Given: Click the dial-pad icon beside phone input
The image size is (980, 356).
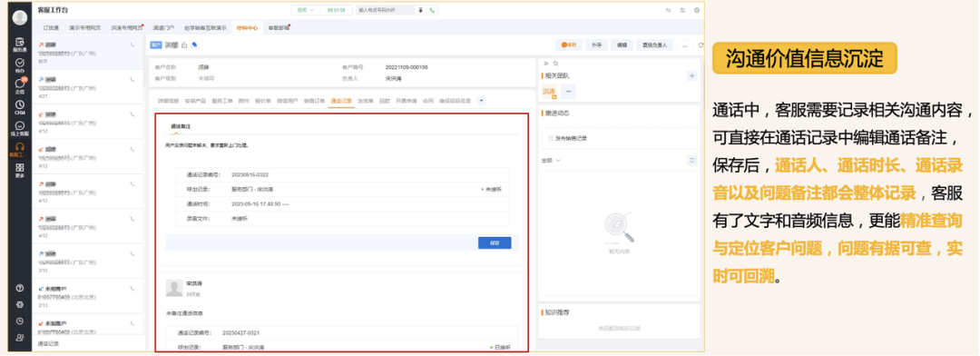Looking at the screenshot, I should [421, 10].
